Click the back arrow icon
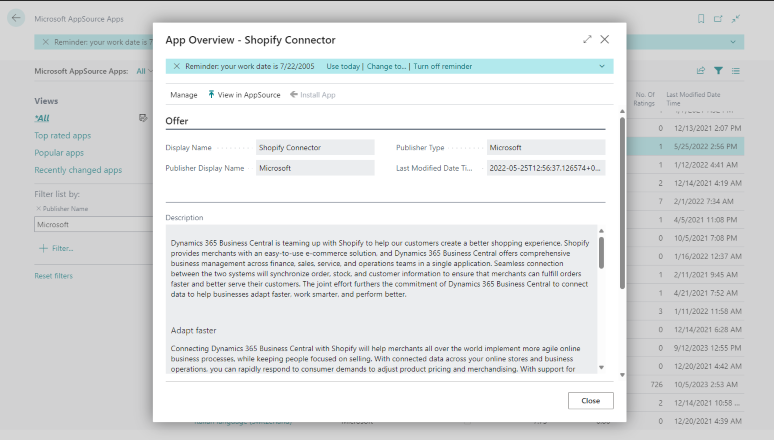 (16, 18)
